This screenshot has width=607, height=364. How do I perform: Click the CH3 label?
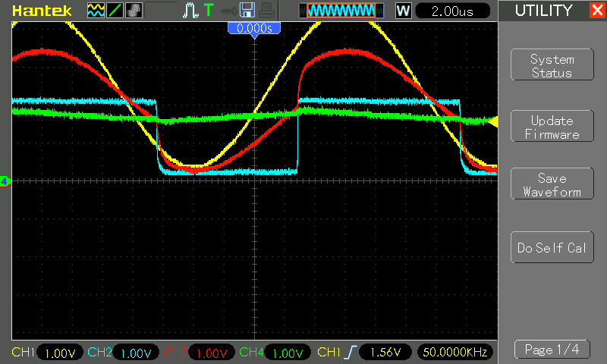175,352
